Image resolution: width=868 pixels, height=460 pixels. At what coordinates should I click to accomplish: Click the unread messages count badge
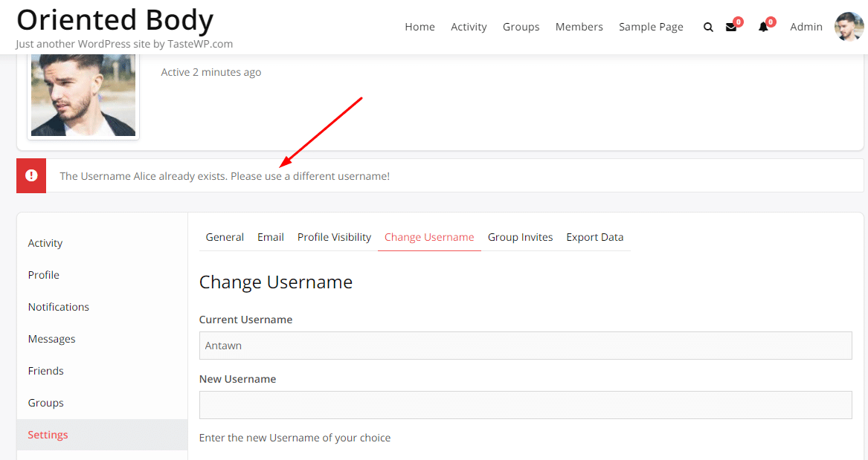[x=739, y=21]
